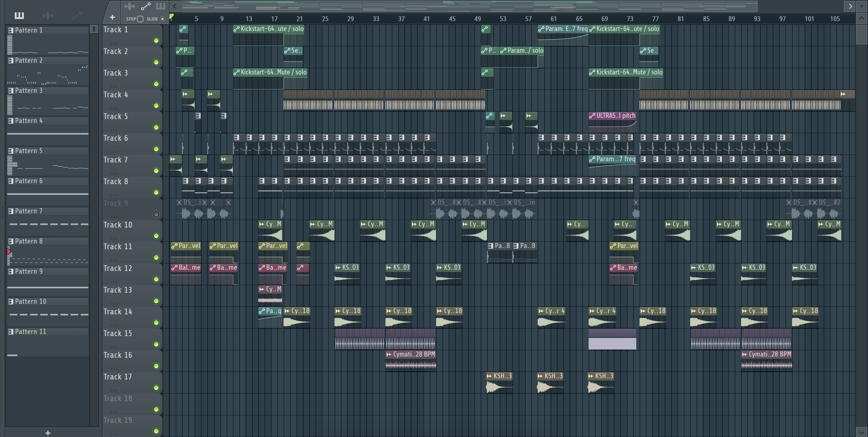Select the Track 19 header
The image size is (868, 437).
click(x=132, y=426)
